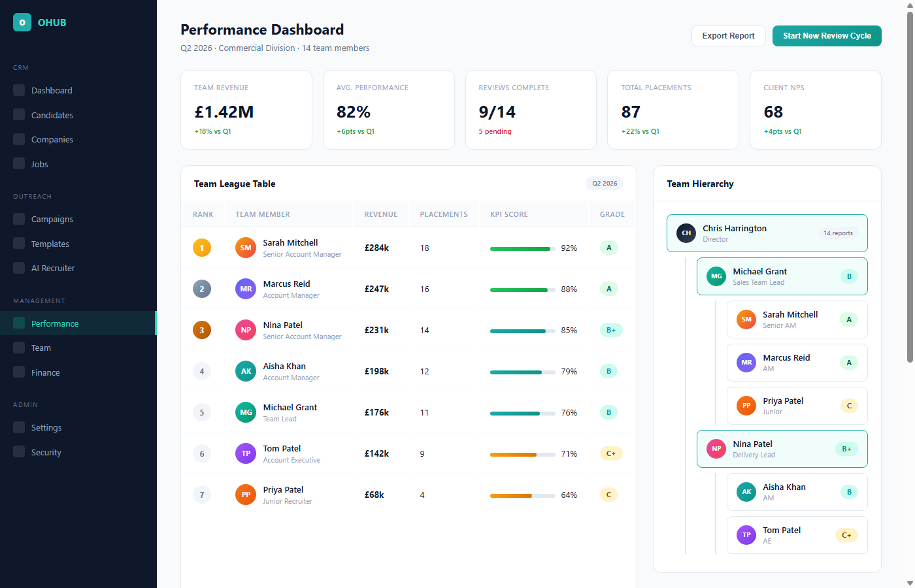
Task: Click Nina Patel's B+ grade in table
Action: click(611, 330)
